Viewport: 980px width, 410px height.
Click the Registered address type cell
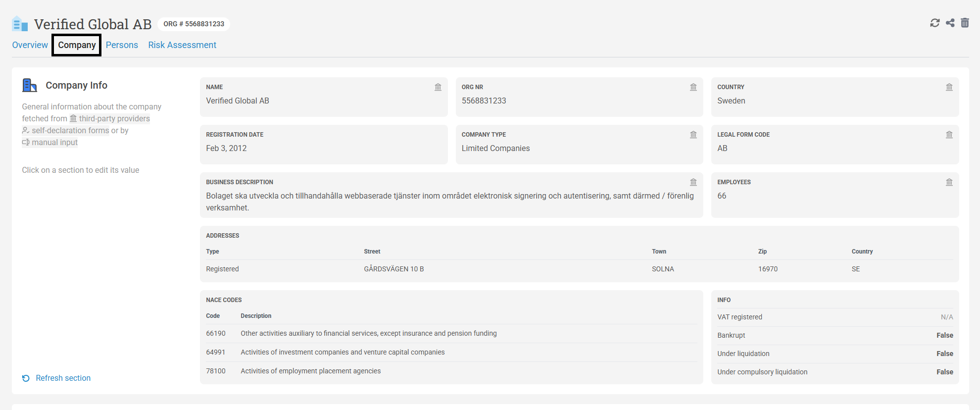click(x=222, y=269)
